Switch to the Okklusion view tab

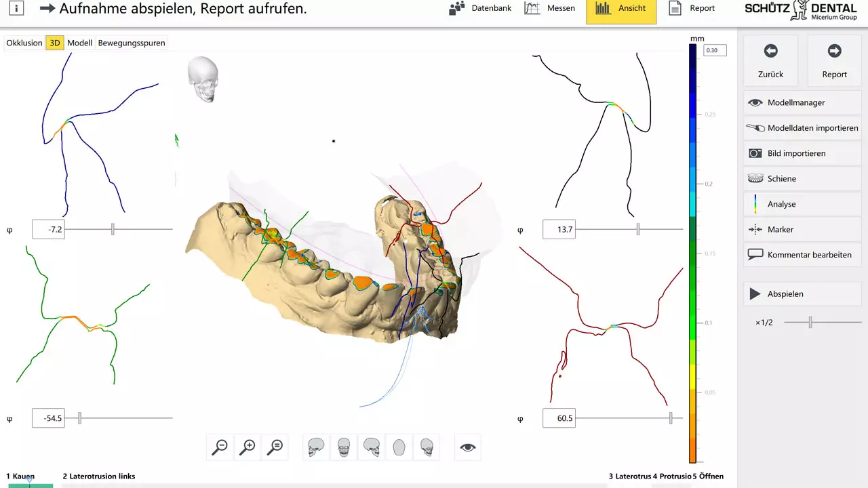[x=24, y=43]
